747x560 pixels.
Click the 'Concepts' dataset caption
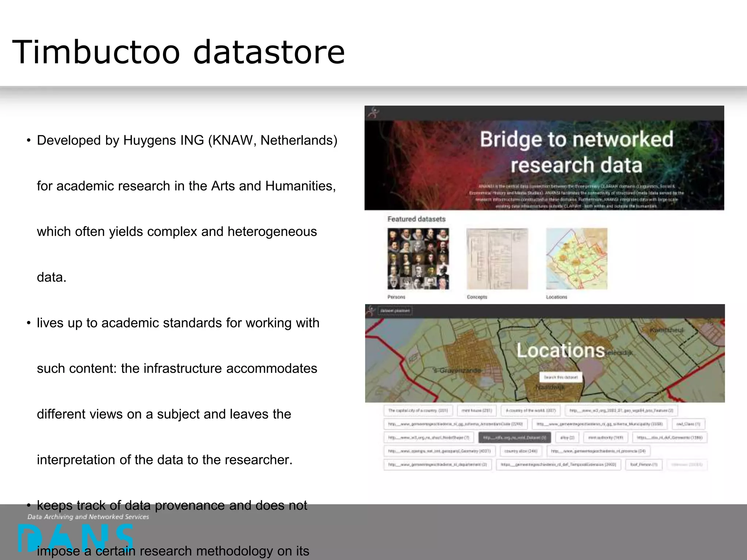tap(477, 297)
